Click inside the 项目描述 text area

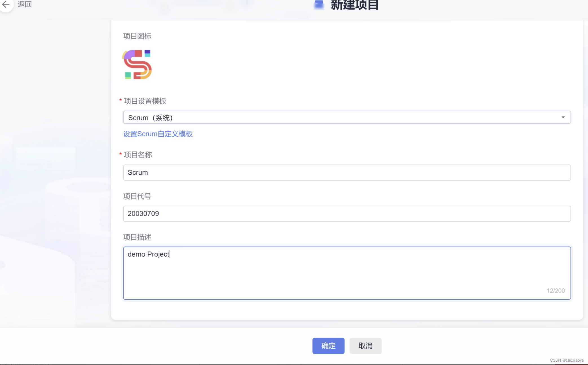coord(347,273)
